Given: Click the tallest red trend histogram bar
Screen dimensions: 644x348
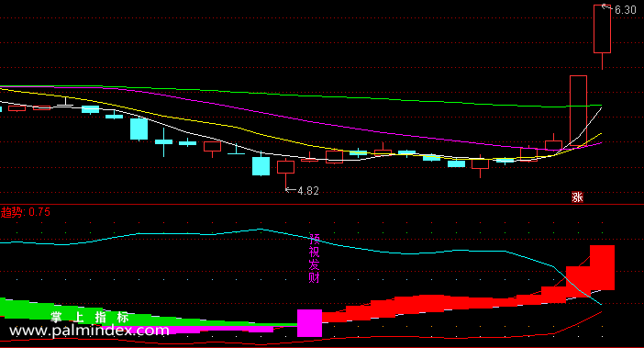Looking at the screenshot, I should coord(602,267).
